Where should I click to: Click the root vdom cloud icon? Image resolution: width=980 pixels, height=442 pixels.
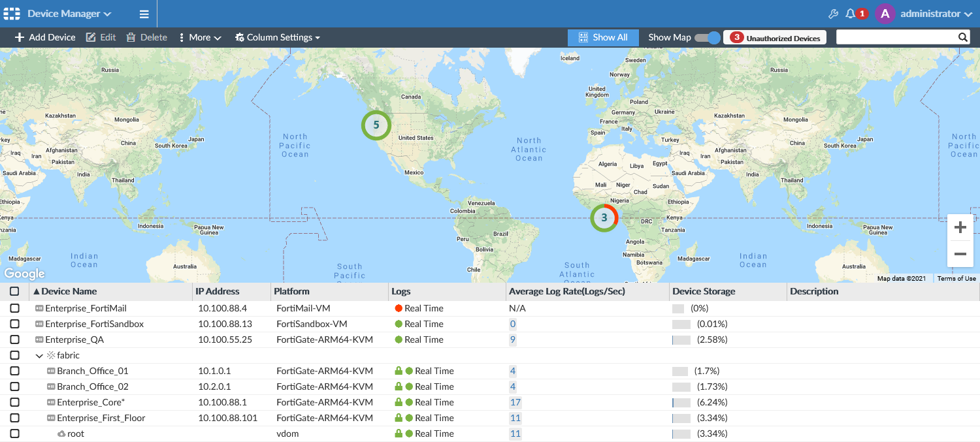coord(61,434)
